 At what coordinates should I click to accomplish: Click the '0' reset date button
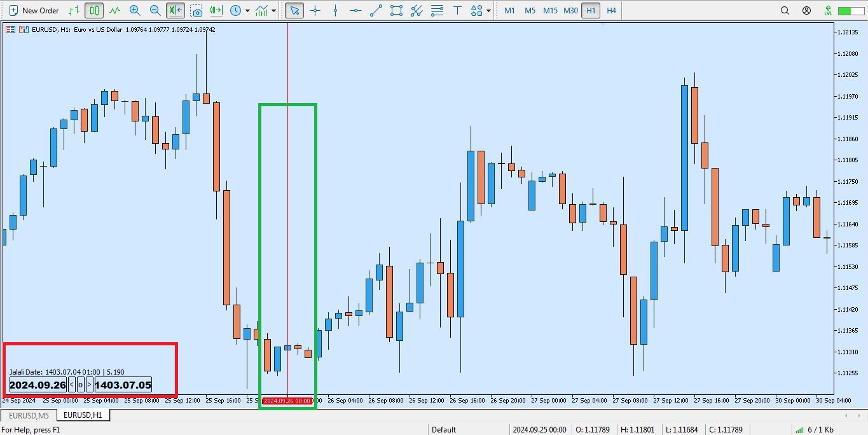pyautogui.click(x=80, y=384)
